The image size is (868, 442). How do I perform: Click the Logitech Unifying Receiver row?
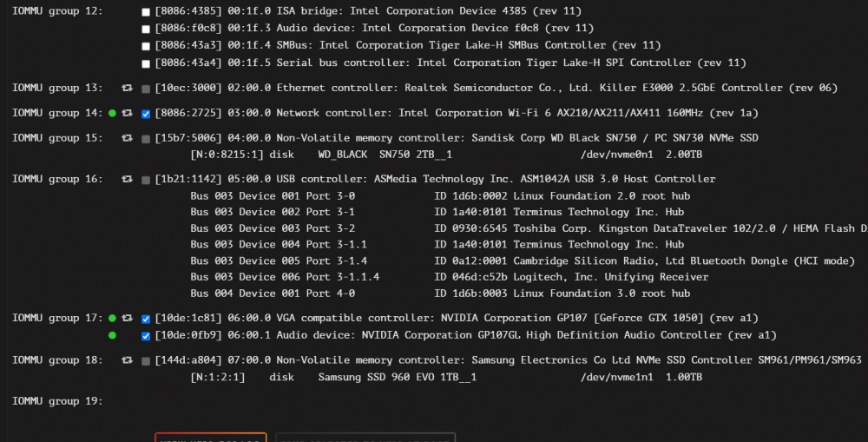[450, 277]
